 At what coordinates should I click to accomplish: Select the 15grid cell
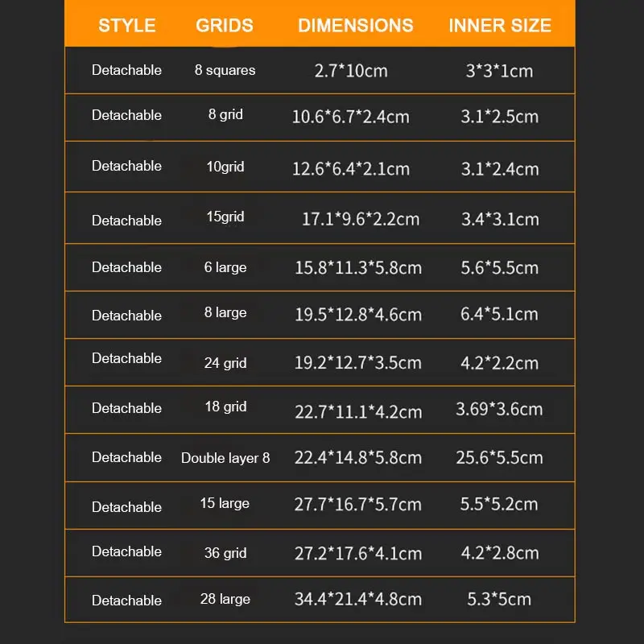[225, 217]
